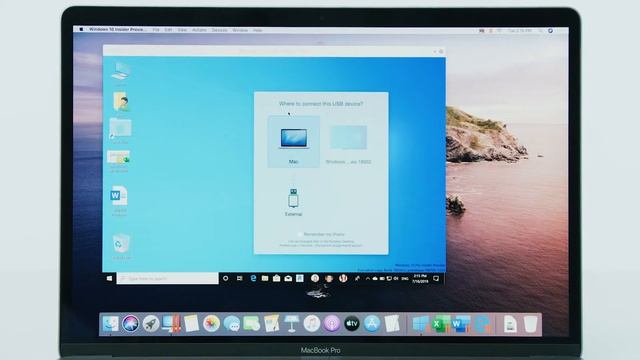Open the View menu in menu bar

[182, 30]
